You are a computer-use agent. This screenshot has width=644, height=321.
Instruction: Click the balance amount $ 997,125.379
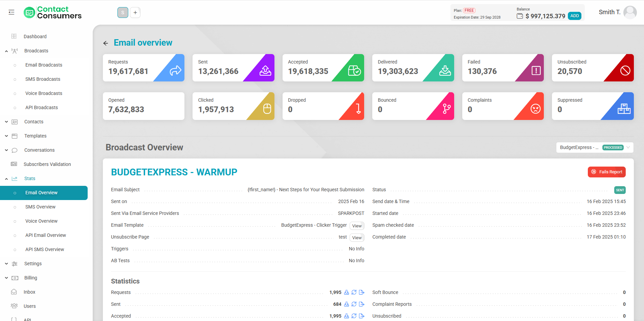[545, 16]
